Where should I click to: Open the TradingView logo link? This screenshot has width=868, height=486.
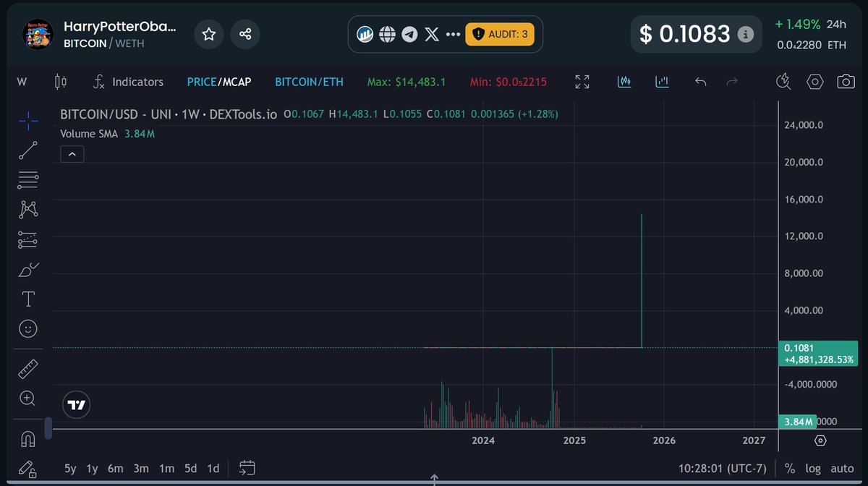[x=77, y=406]
